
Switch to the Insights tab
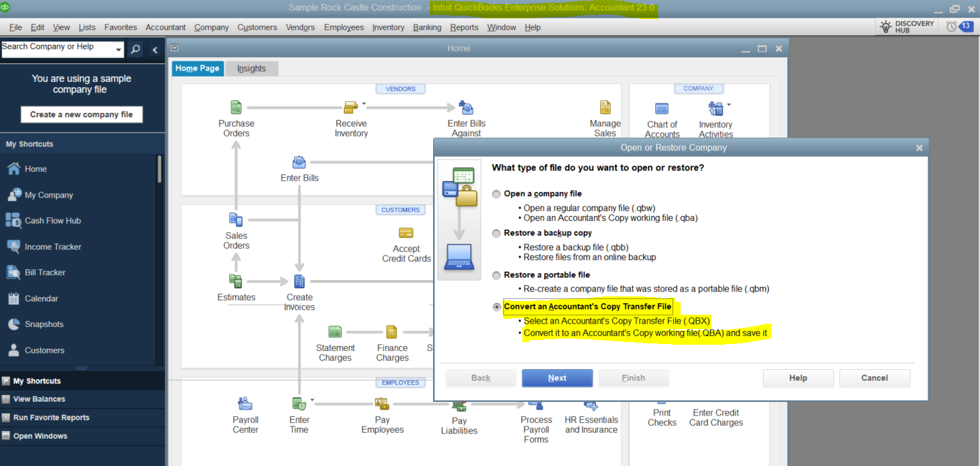252,69
